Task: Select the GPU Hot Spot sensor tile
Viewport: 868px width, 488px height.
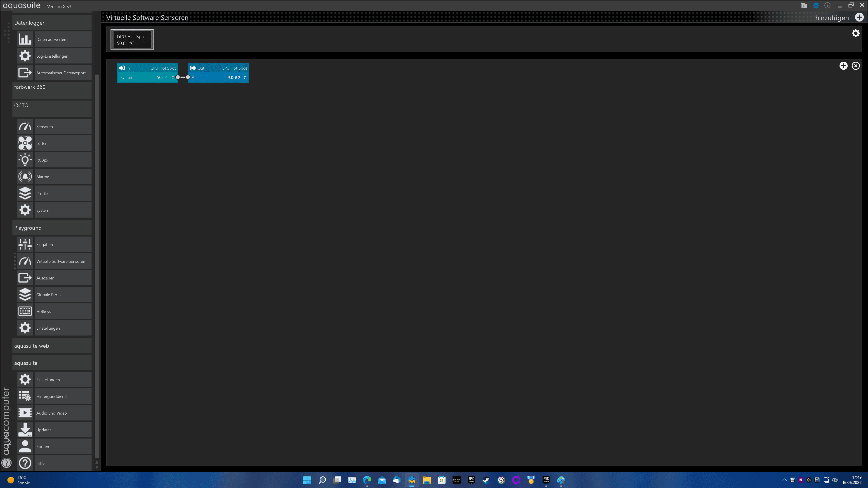Action: point(132,40)
